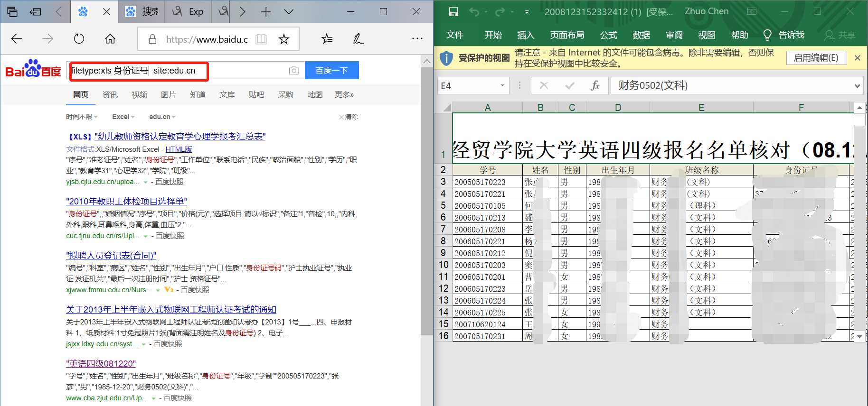This screenshot has width=868, height=406.
Task: Open the Excel 插入 ribbon tab
Action: coord(526,35)
